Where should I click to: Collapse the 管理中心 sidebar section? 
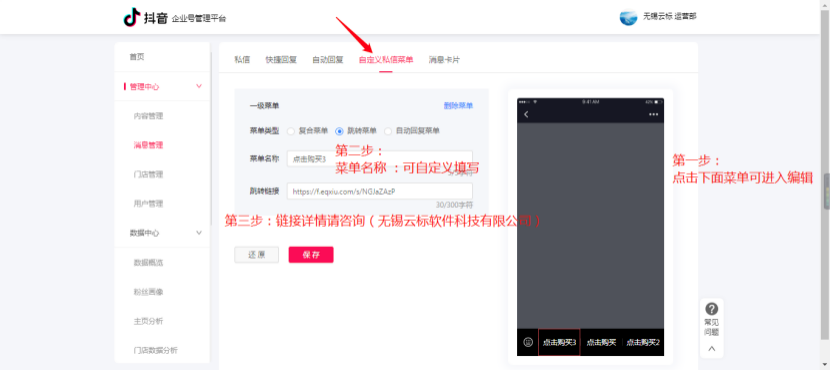pyautogui.click(x=199, y=86)
